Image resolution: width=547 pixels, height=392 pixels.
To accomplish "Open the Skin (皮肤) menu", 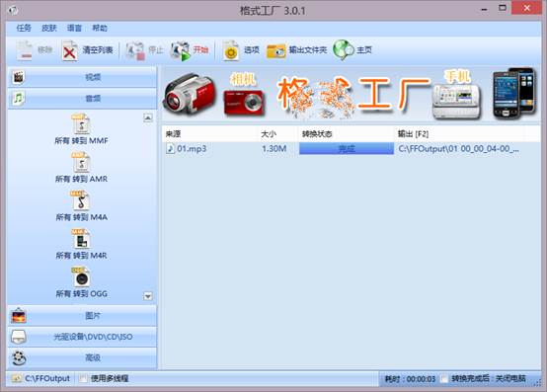I will (x=49, y=28).
